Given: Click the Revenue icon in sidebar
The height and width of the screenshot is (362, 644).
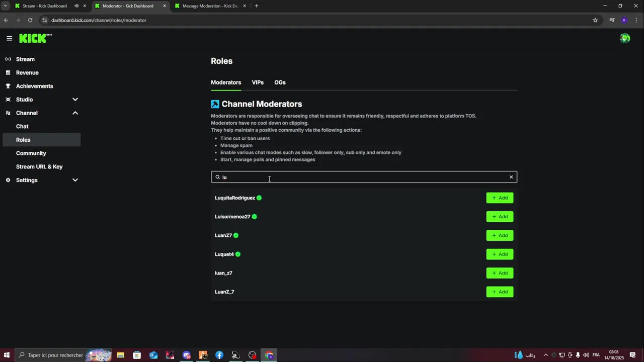Looking at the screenshot, I should (8, 72).
